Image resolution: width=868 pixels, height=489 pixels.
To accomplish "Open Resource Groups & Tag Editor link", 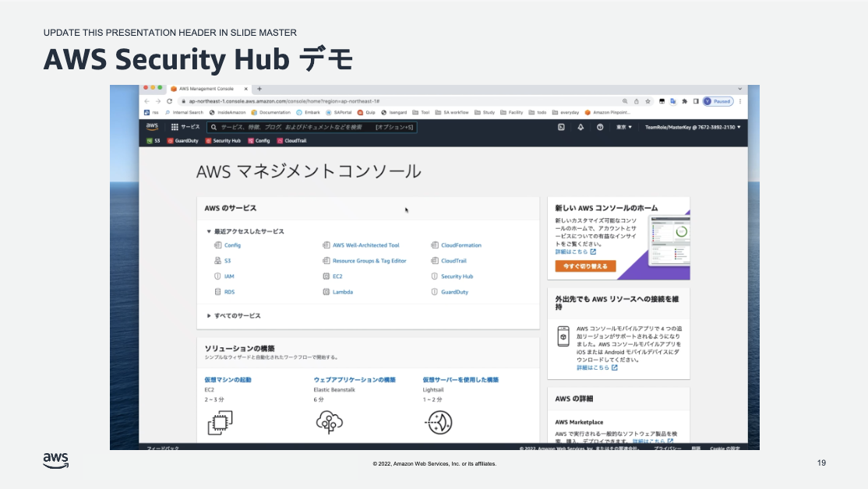I will (369, 261).
